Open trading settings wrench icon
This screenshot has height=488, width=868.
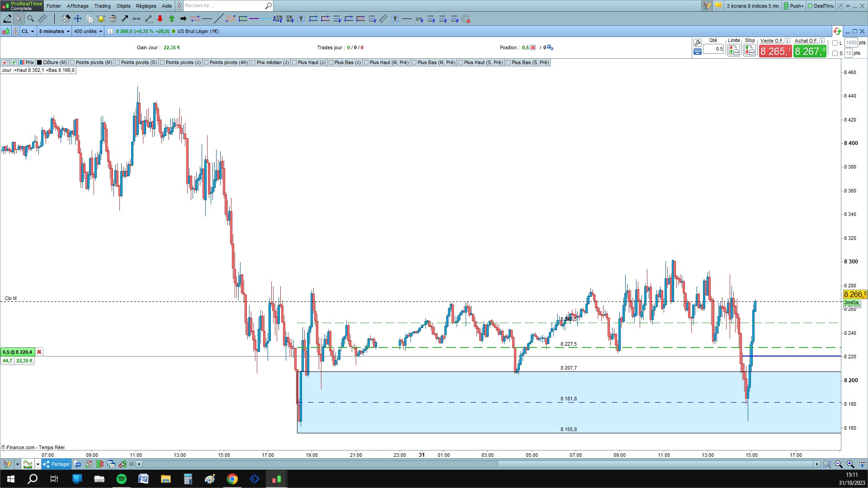click(x=697, y=43)
